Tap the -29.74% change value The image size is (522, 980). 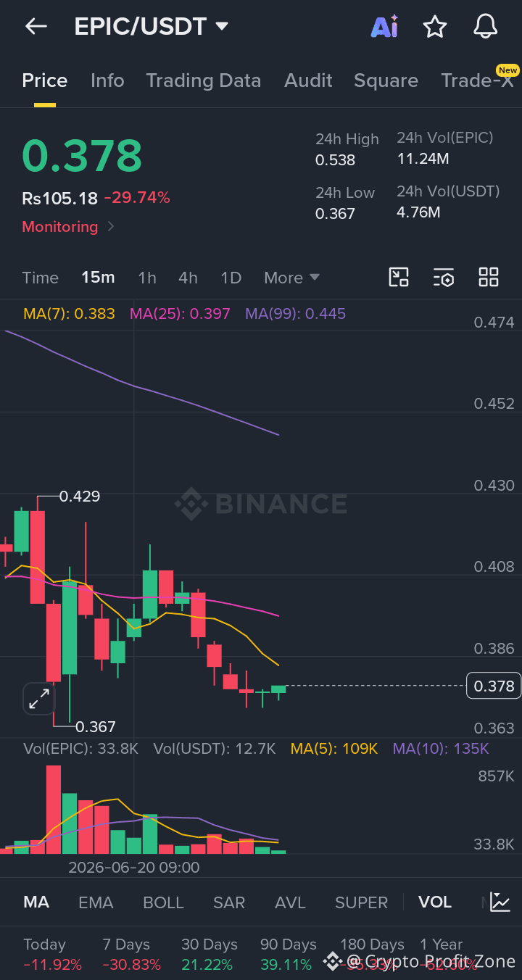click(137, 198)
